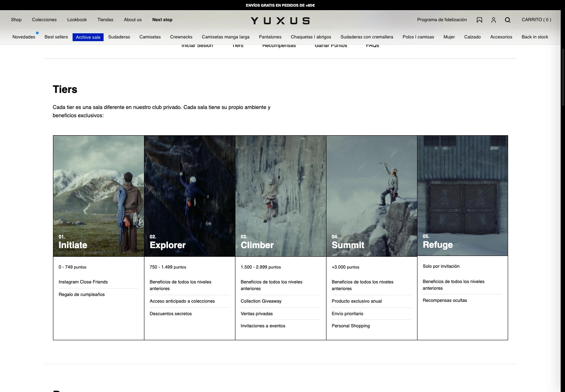Image resolution: width=565 pixels, height=392 pixels.
Task: Click the Explorer tier image
Action: (190, 196)
